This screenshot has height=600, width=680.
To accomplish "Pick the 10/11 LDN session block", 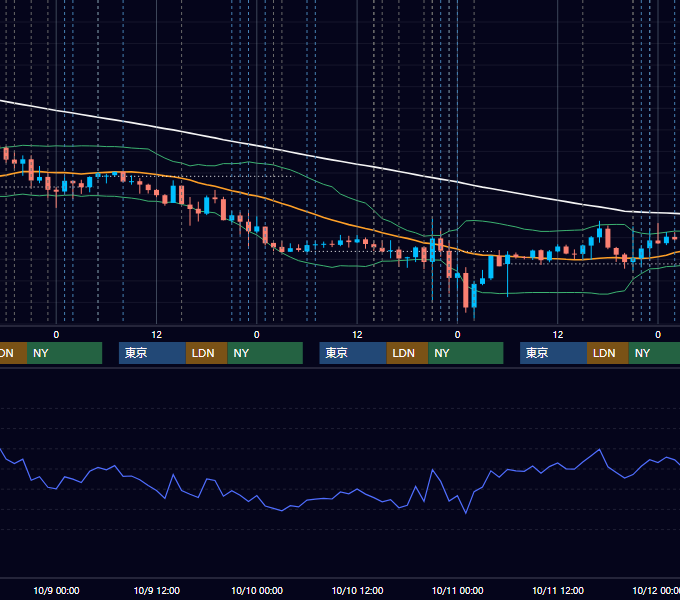I will [x=608, y=353].
